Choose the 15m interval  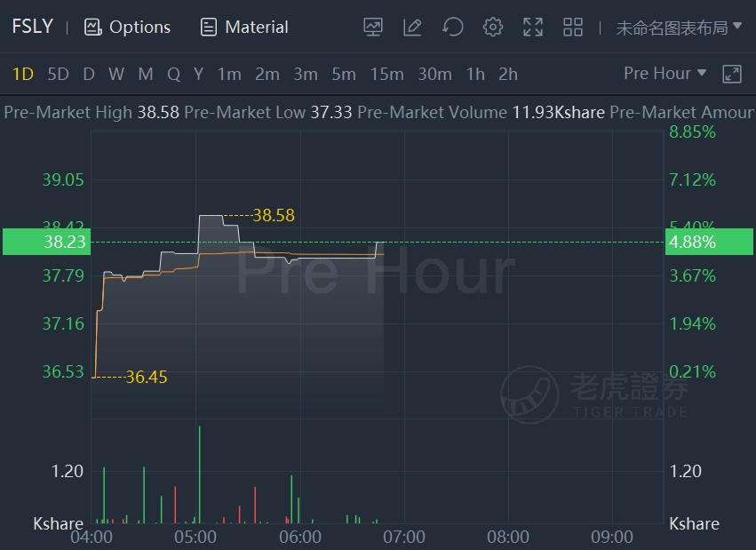(386, 75)
